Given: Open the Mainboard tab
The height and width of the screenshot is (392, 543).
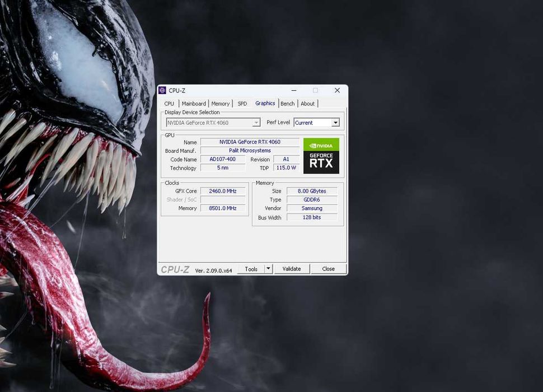Looking at the screenshot, I should 194,104.
